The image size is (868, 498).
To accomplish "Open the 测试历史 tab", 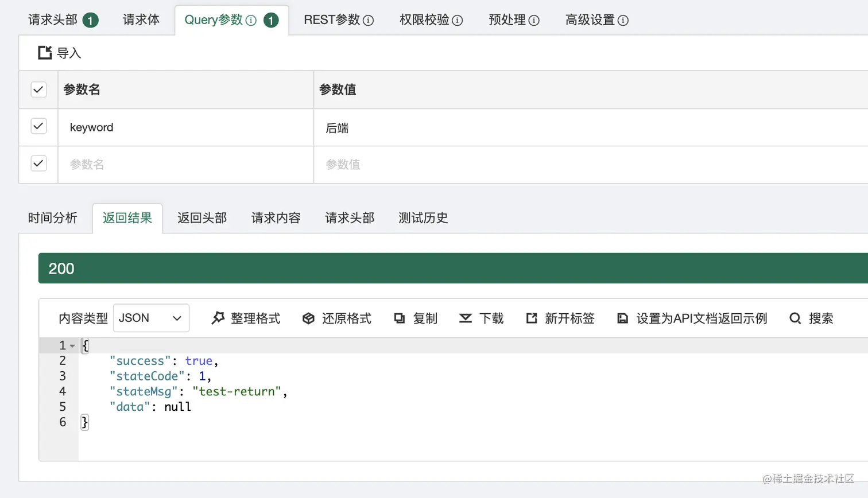I will pyautogui.click(x=422, y=218).
